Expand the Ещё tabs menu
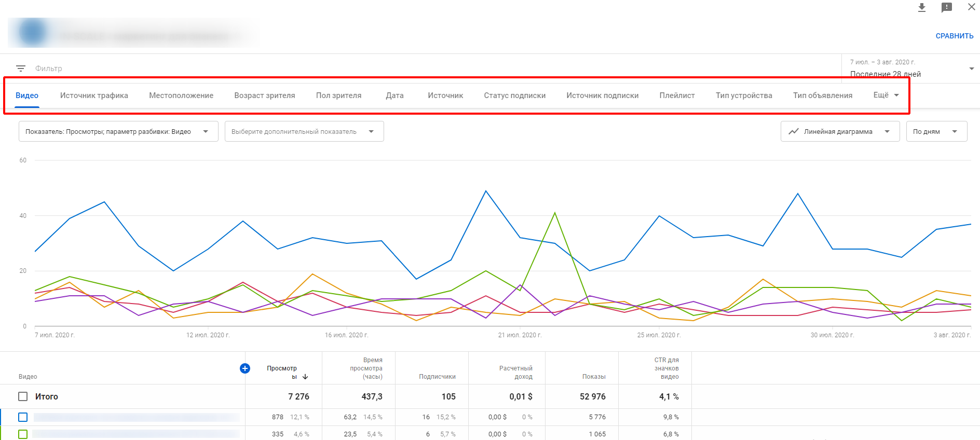The width and height of the screenshot is (980, 440). (886, 95)
